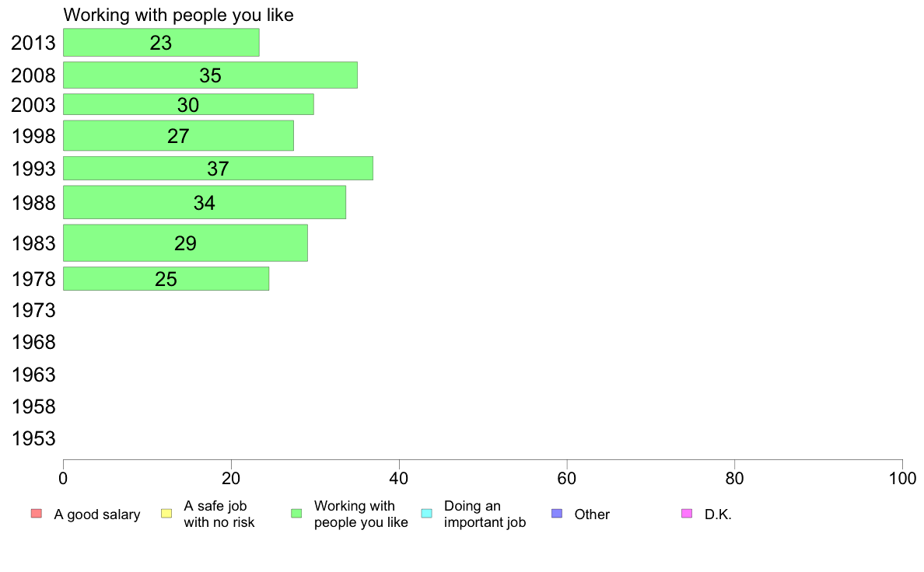Select the 2008 bar showing 35
Image resolution: width=924 pixels, height=572 pixels.
(210, 75)
